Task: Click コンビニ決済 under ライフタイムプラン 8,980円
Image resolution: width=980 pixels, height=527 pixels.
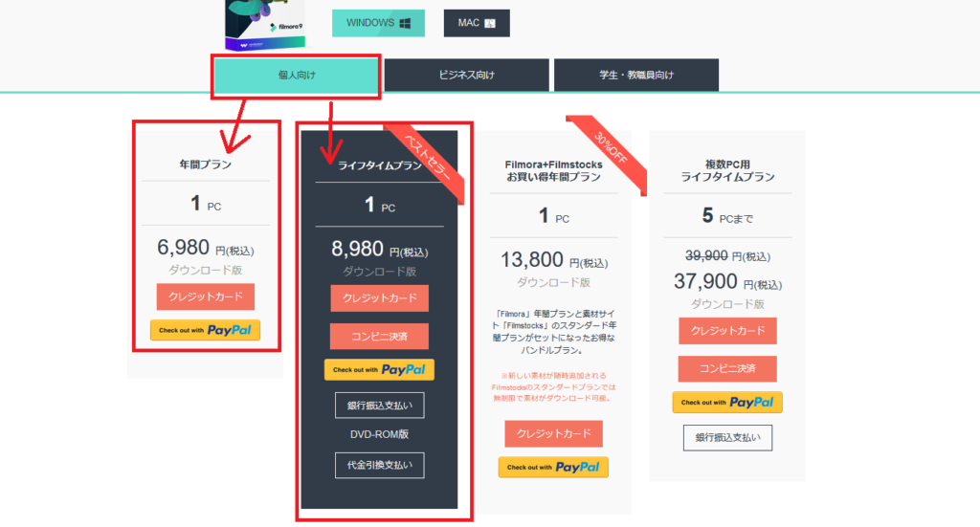Action: (379, 336)
